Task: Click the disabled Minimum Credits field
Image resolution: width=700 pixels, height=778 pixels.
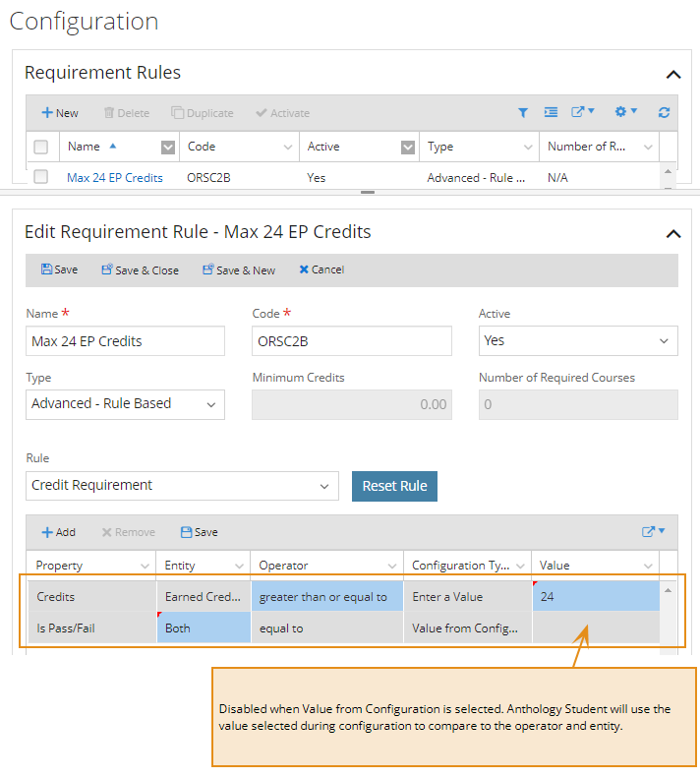Action: (x=352, y=404)
